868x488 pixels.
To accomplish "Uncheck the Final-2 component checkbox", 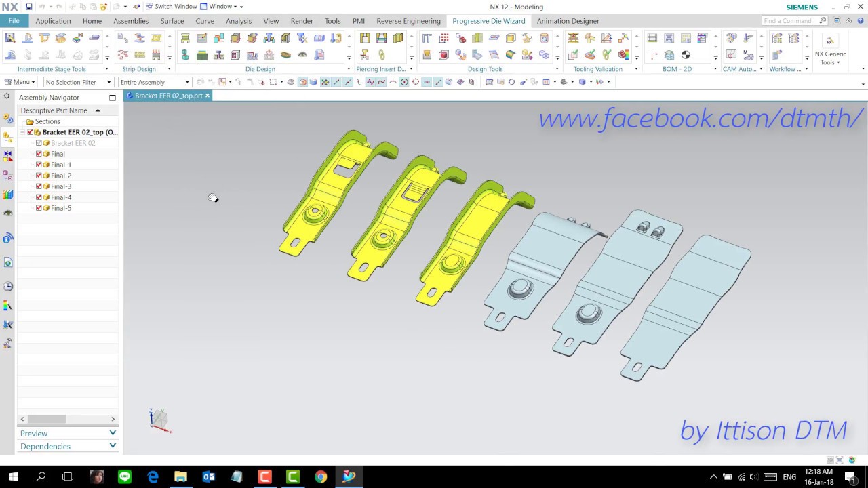I will click(x=39, y=176).
